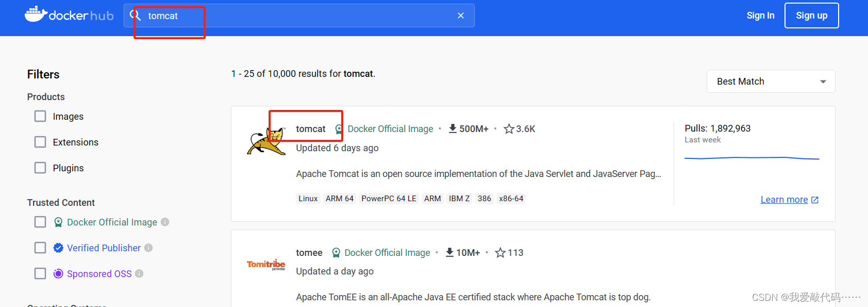Open the Sign In link
The width and height of the screenshot is (868, 307).
tap(760, 15)
